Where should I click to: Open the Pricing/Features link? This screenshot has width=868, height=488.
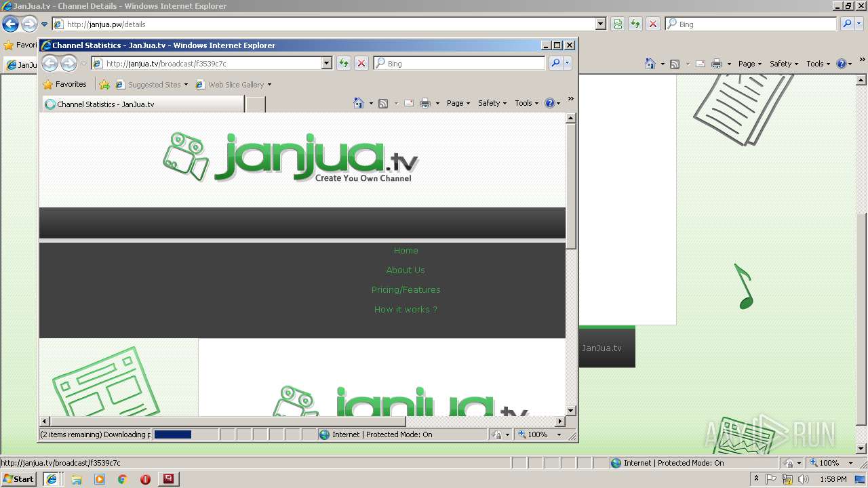point(406,290)
